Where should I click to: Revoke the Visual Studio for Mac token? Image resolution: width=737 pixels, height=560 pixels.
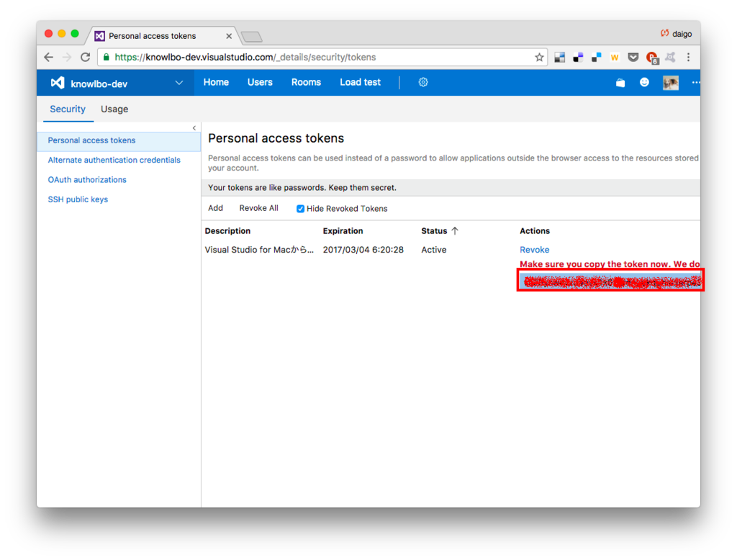(x=535, y=250)
